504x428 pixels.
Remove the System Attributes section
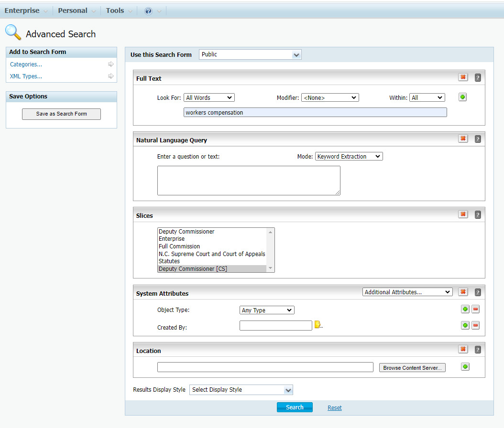pos(463,292)
